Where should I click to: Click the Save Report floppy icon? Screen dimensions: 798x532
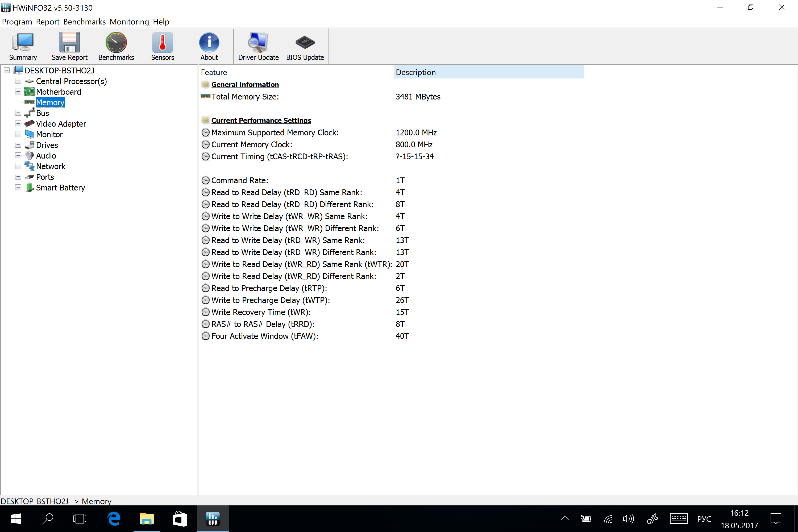coord(69,46)
